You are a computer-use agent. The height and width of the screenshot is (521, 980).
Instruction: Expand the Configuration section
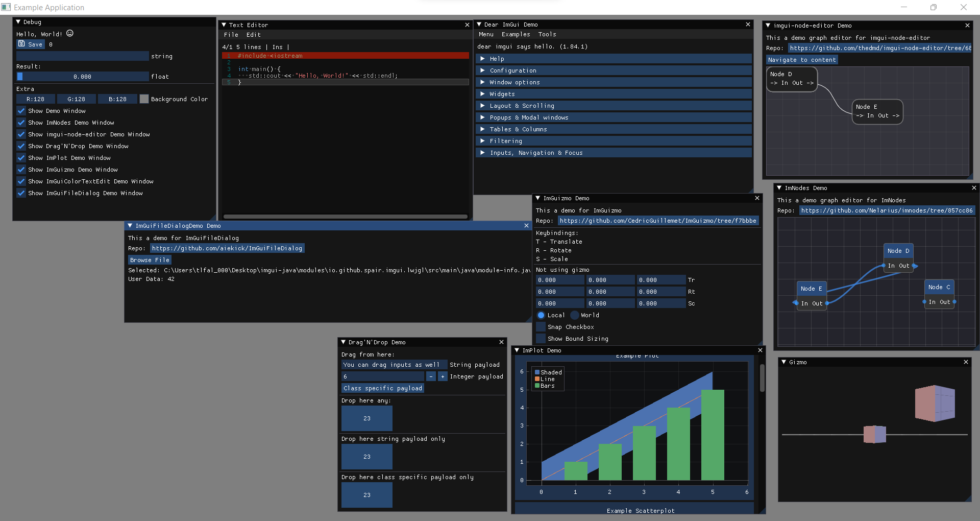point(614,70)
